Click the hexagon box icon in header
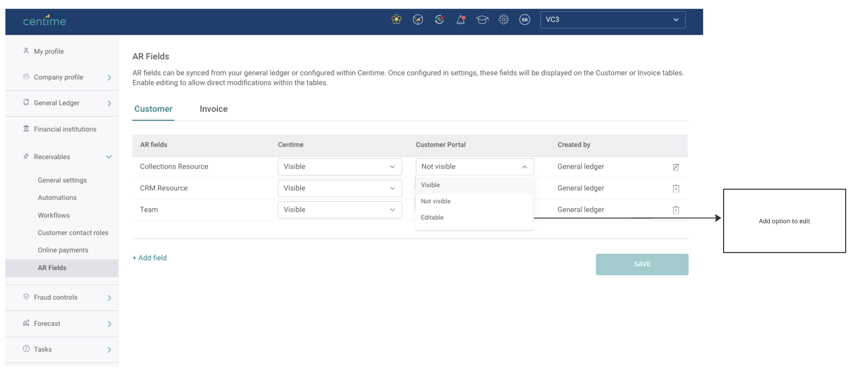 418,20
